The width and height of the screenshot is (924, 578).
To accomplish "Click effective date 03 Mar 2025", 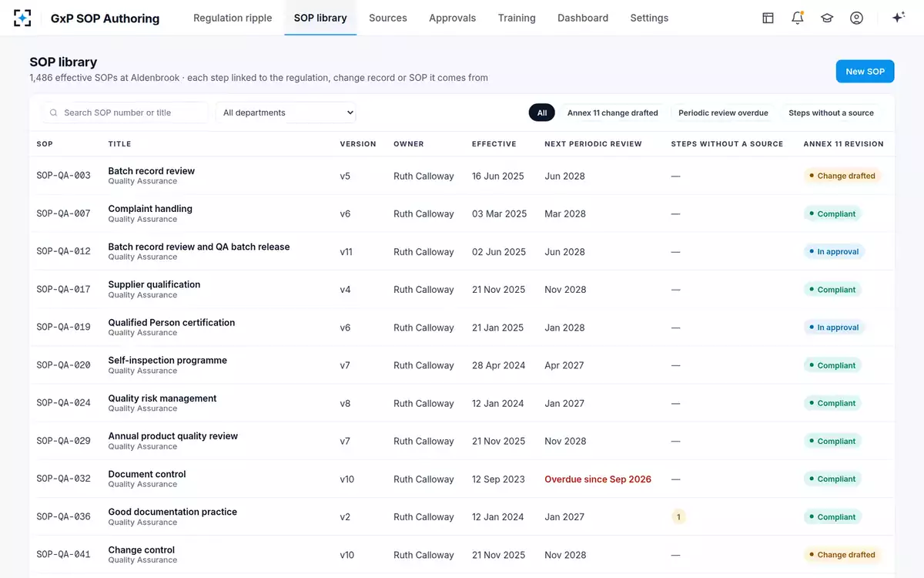I will click(x=499, y=213).
